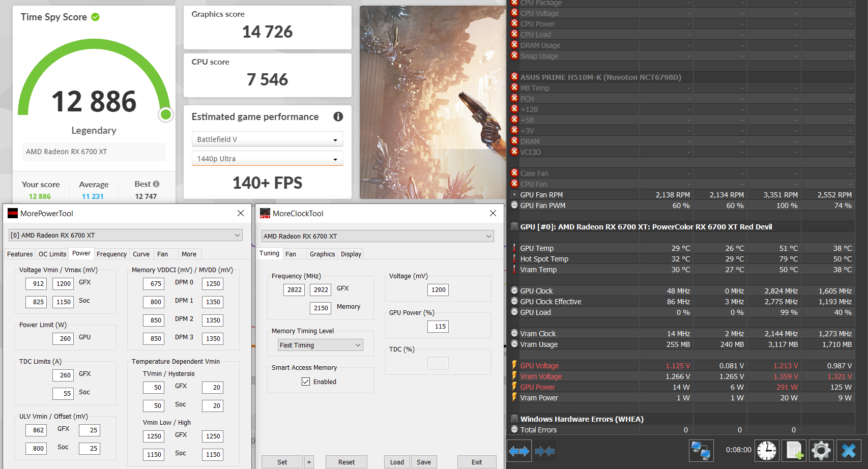Click the blue X icon in HWiNFO toolbar

[849, 451]
